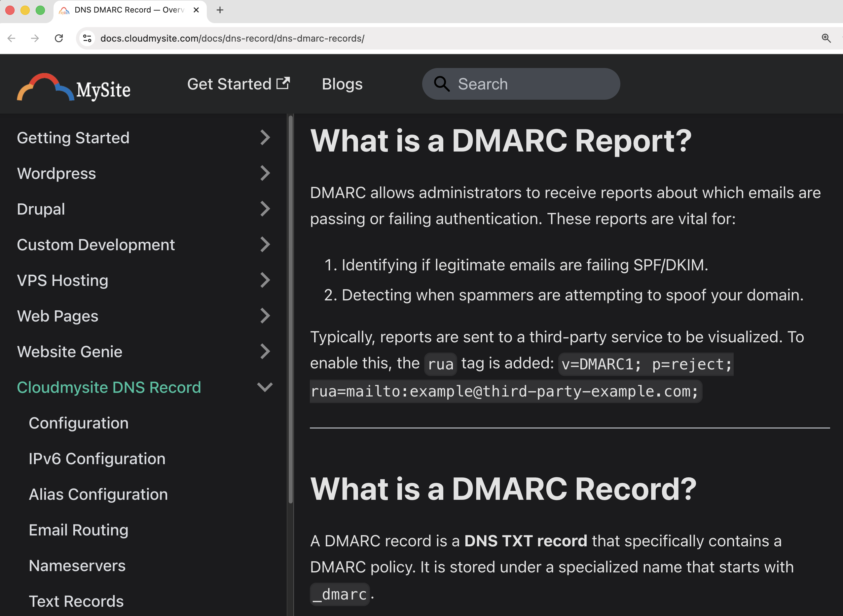Reload the page with refresh icon
The image size is (843, 616).
[59, 38]
